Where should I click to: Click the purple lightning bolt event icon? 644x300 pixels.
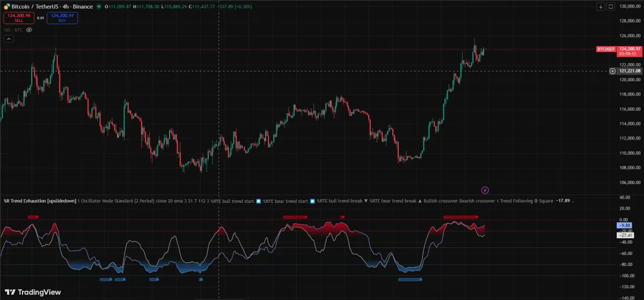pyautogui.click(x=485, y=190)
